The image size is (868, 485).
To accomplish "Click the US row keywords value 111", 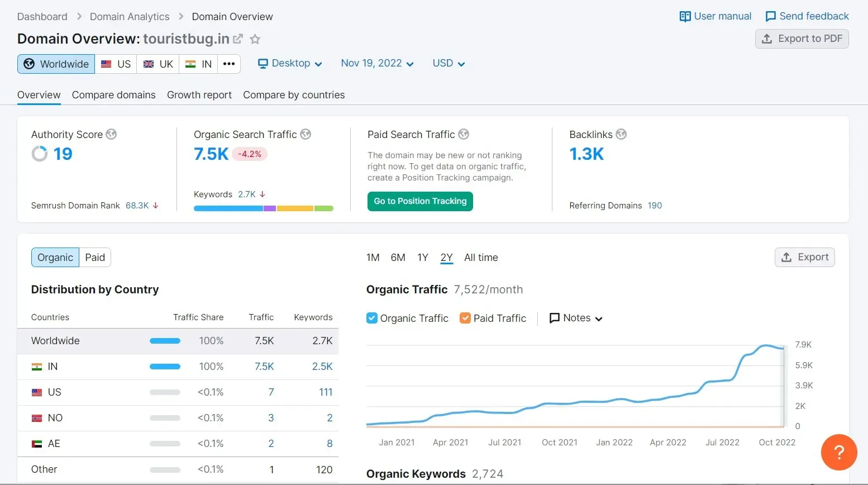I will point(326,392).
